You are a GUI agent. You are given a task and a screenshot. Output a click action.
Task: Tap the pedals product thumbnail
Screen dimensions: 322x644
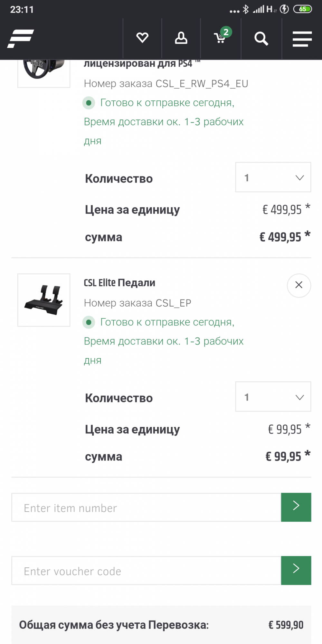point(44,300)
